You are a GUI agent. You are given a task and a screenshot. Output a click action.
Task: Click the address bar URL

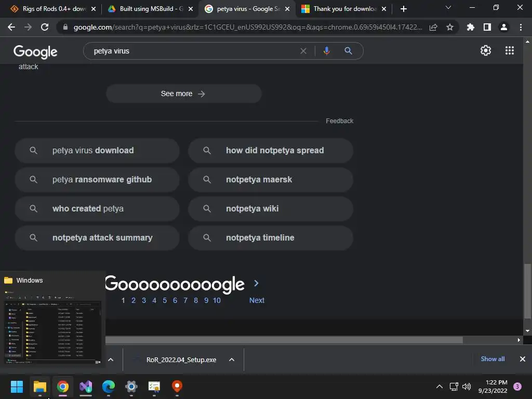click(248, 27)
